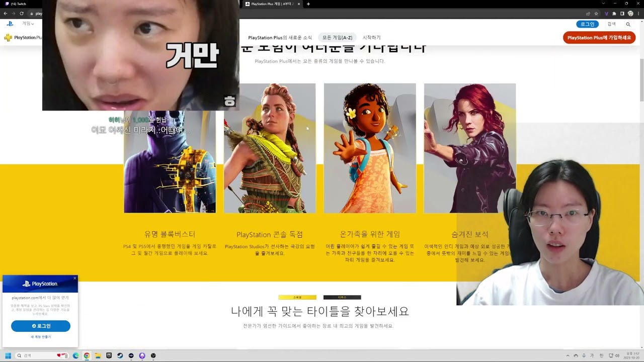The image size is (644, 362).
Task: Open Microsoft Edge from the taskbar
Action: point(76,355)
